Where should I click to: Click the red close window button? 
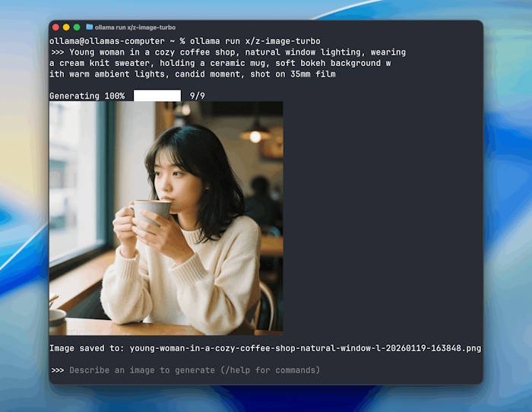[56, 27]
